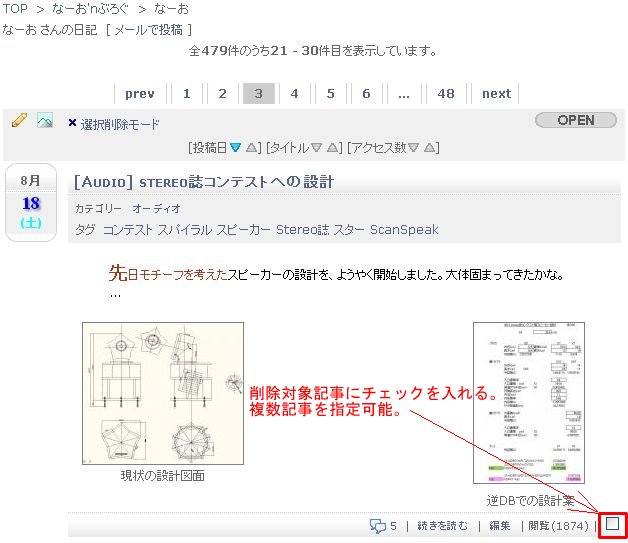The height and width of the screenshot is (543, 628).
Task: Click the 続きを読む read-more link
Action: coord(441,526)
